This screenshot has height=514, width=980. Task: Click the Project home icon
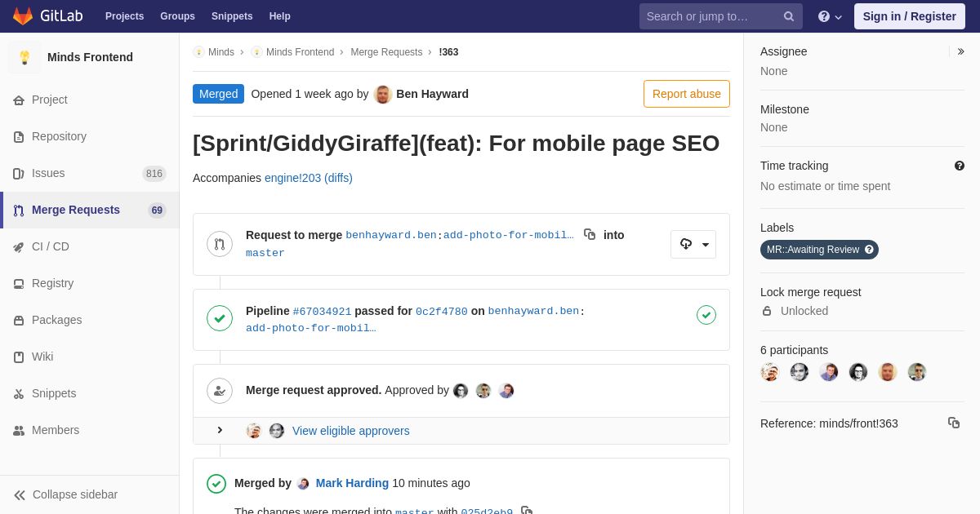pos(19,100)
